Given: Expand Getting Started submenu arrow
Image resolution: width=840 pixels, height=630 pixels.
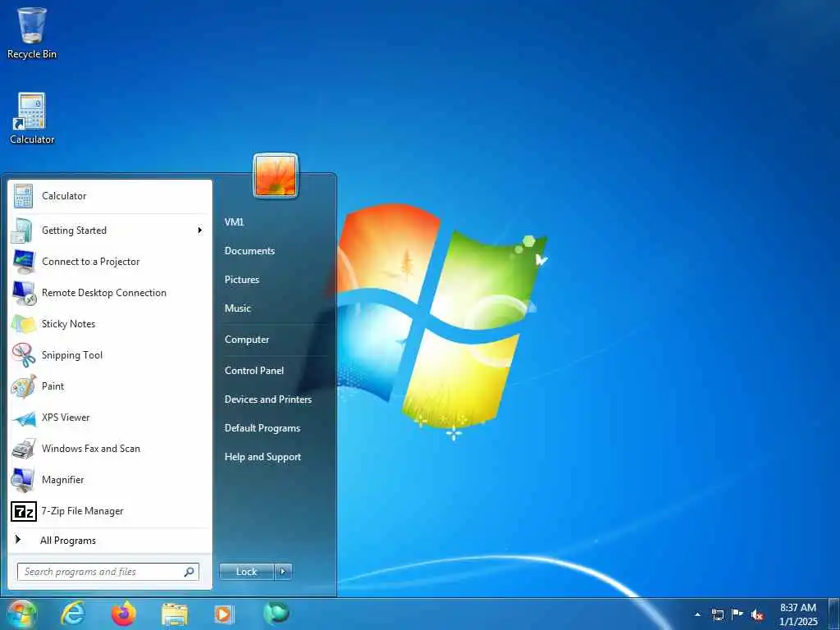Looking at the screenshot, I should [200, 231].
